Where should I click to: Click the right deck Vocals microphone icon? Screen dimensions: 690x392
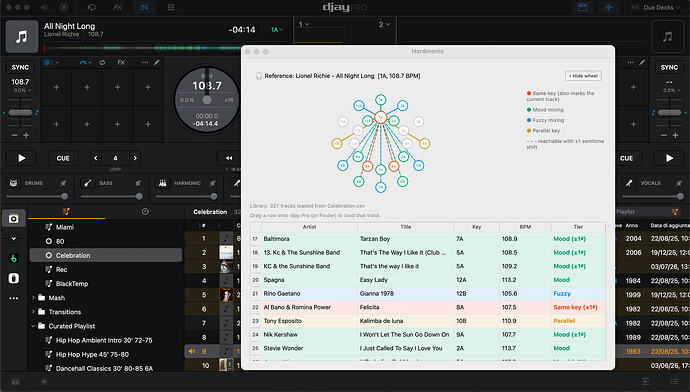click(629, 183)
